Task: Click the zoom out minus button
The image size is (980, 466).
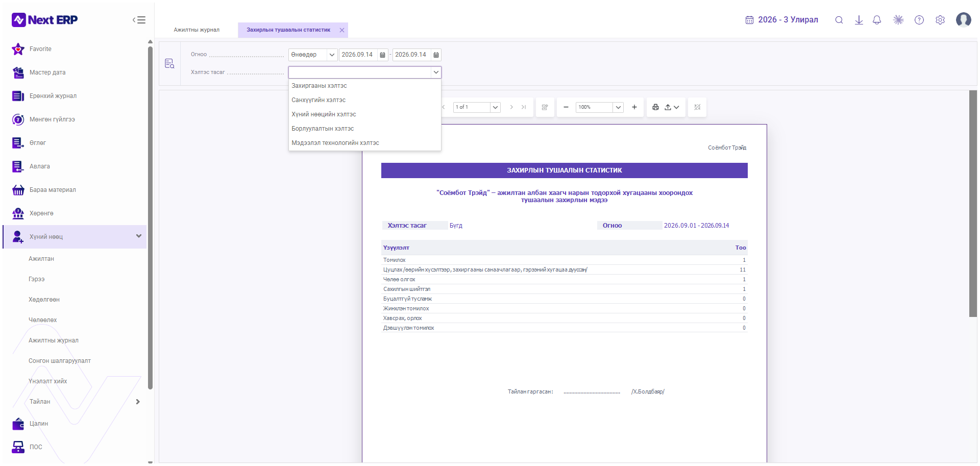Action: (566, 107)
